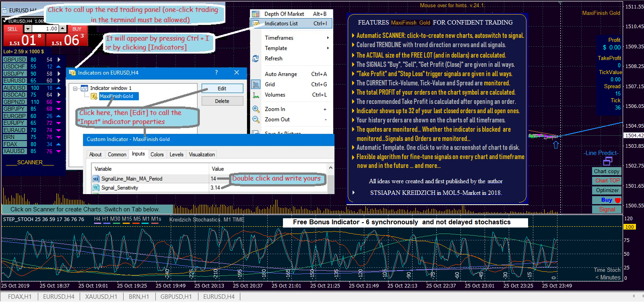
Task: Click the Chart TOP button
Action: 607,181
